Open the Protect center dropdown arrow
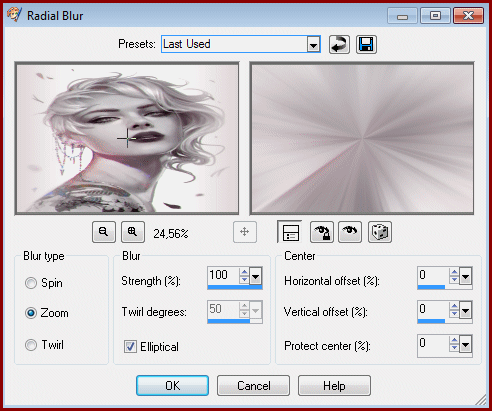 (466, 344)
